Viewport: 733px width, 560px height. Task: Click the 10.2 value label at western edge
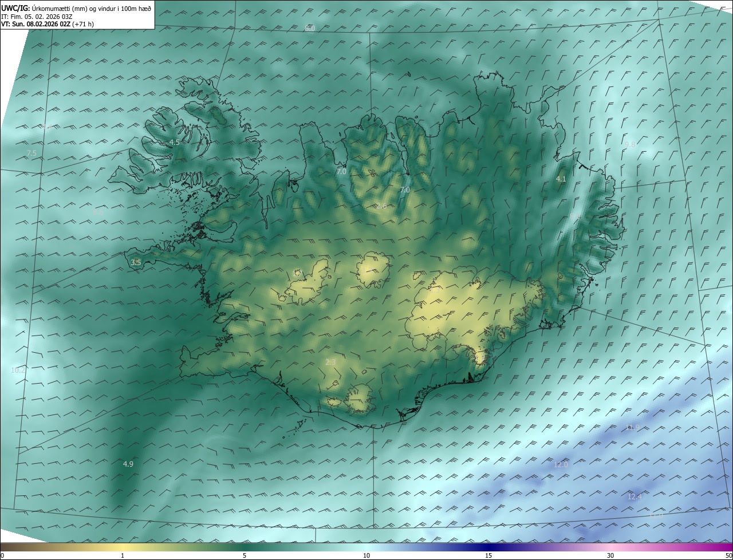[18, 370]
